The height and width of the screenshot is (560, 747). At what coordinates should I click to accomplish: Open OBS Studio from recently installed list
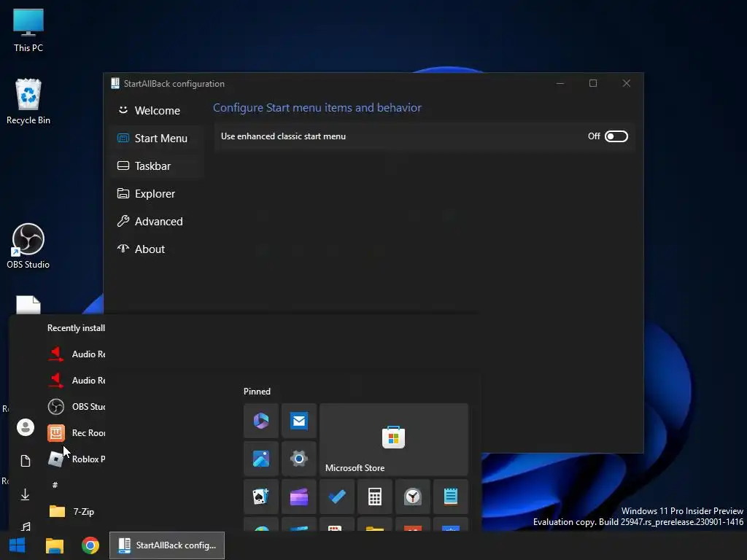click(76, 407)
